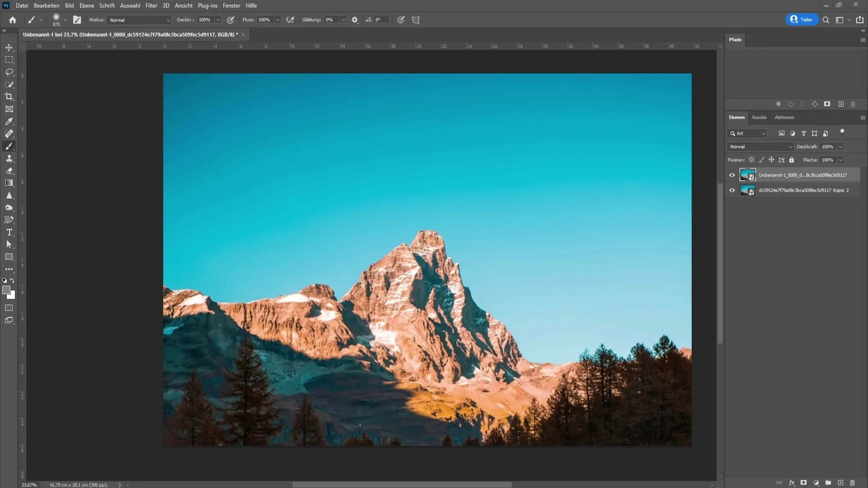Click the dc59124e layer thumbnail
868x488 pixels.
(x=747, y=189)
